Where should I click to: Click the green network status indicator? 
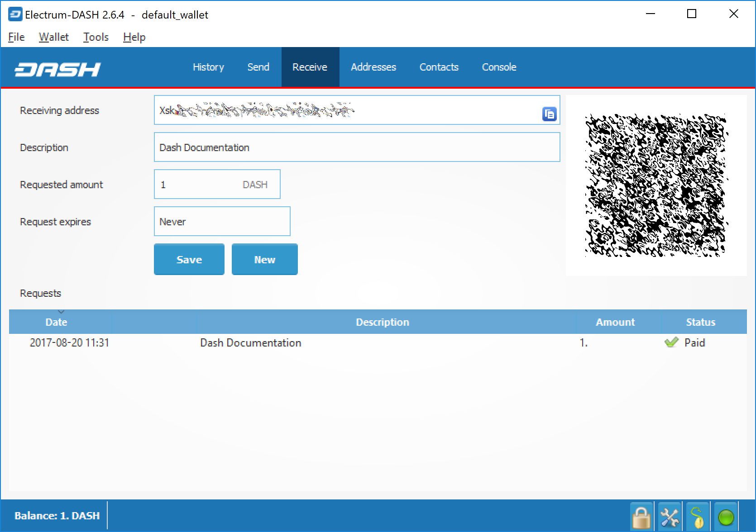click(726, 517)
